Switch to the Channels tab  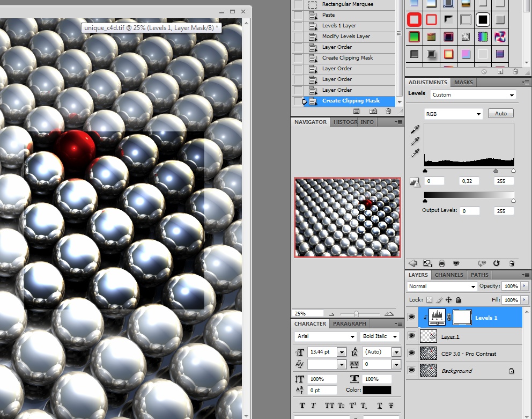(449, 275)
